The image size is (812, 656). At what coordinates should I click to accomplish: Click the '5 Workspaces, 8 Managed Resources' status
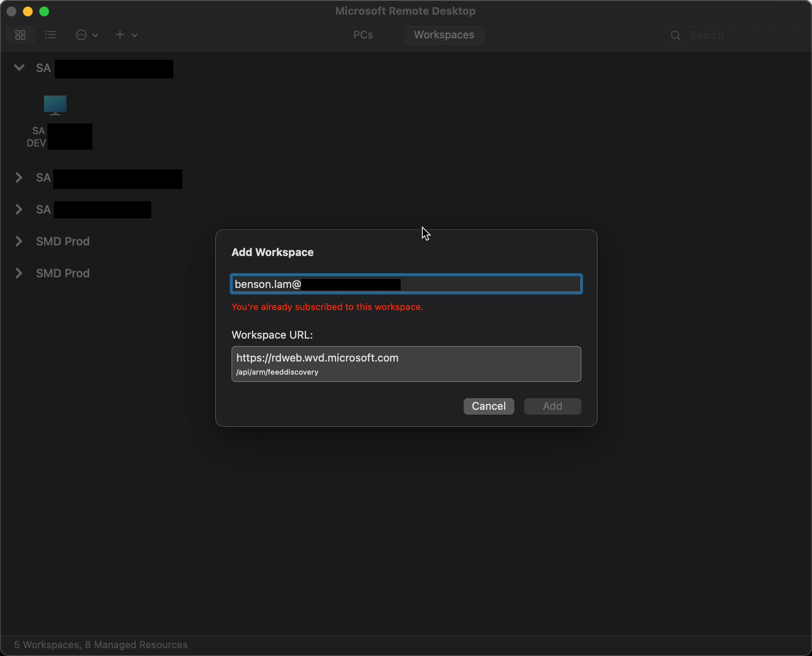101,645
